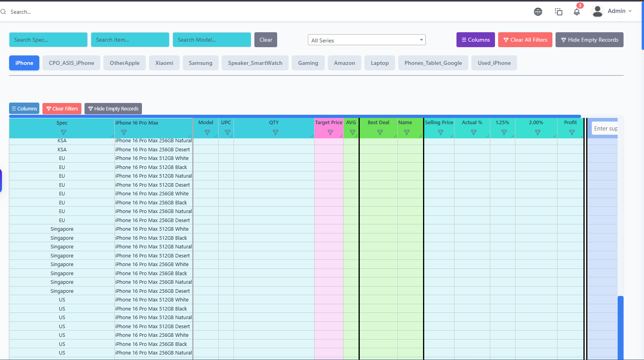Select iPhone 16 Pro Max 512GB Natural US cell
This screenshot has height=360, width=644.
click(154, 318)
